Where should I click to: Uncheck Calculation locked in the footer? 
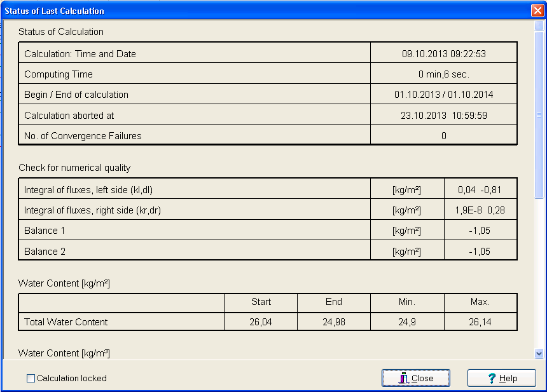(30, 378)
